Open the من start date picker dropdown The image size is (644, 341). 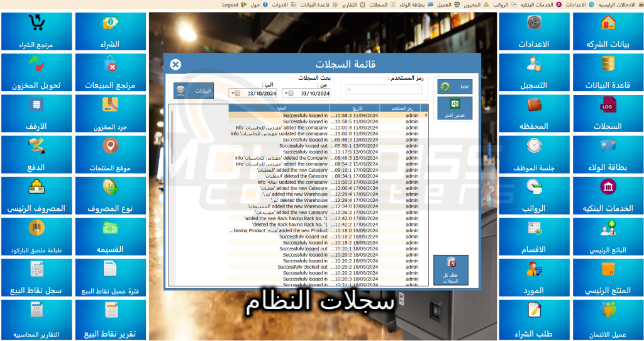pos(287,94)
